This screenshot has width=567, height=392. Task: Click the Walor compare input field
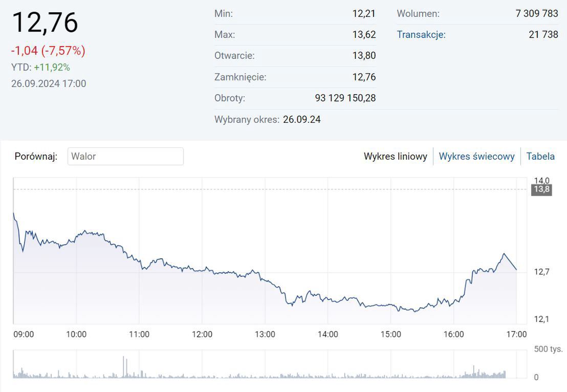click(x=125, y=157)
